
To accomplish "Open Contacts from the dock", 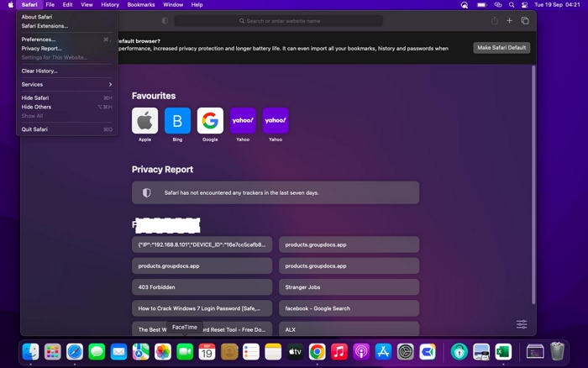I will (x=229, y=352).
